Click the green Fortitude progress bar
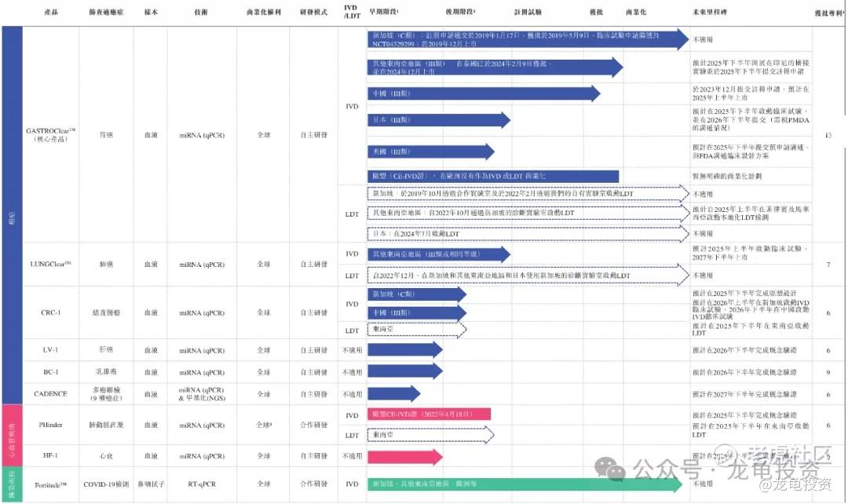The image size is (848, 504). pos(525,484)
